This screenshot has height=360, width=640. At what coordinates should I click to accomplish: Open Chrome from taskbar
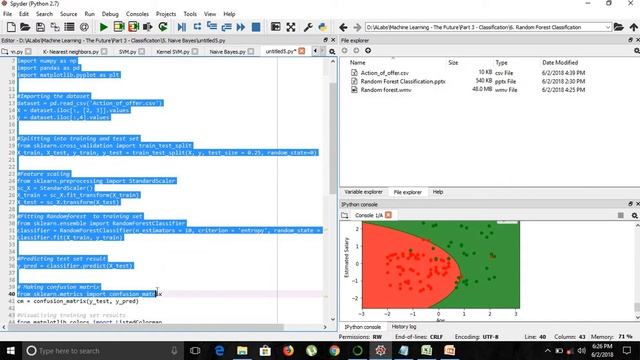tap(334, 351)
